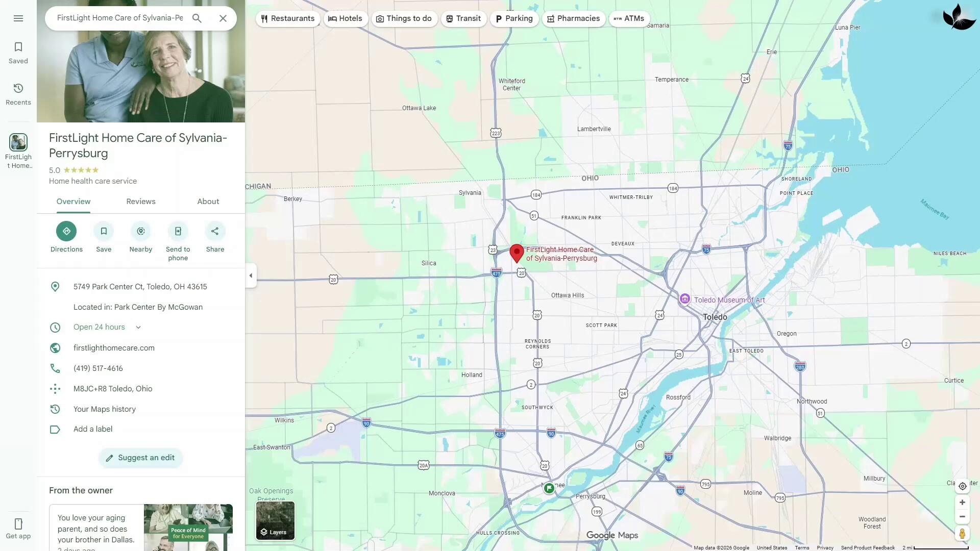The height and width of the screenshot is (551, 980).
Task: Click the search magnifier icon
Action: [197, 18]
